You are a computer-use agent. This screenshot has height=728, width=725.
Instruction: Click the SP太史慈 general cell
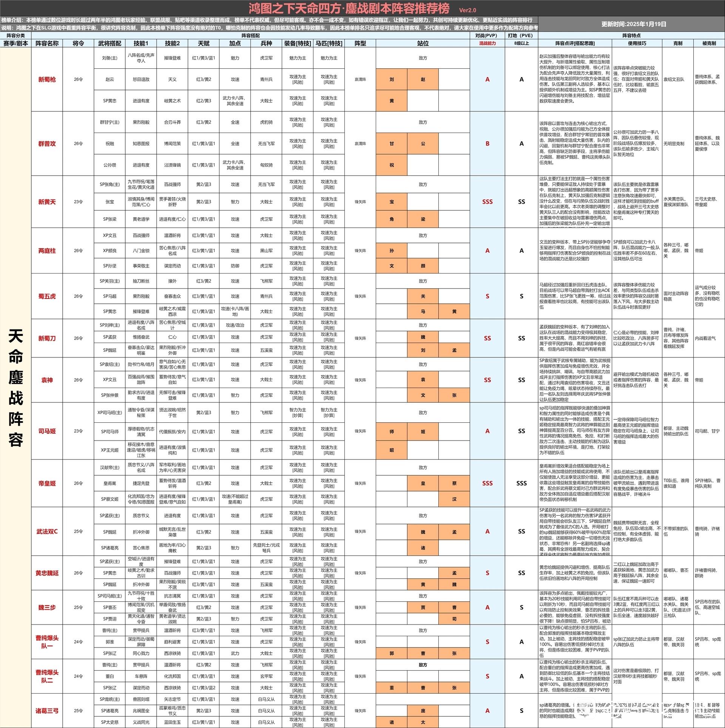(110, 722)
